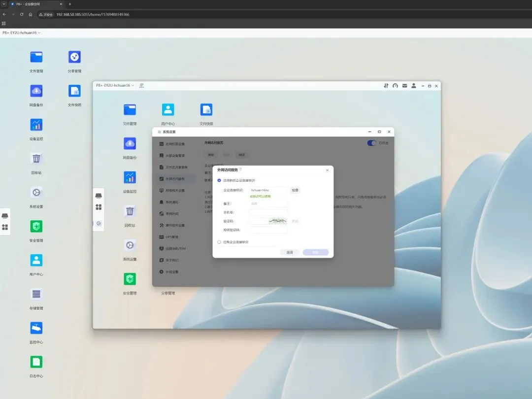532x399 pixels.
Task: Click the 企业连接标识 input field
Action: (268, 190)
